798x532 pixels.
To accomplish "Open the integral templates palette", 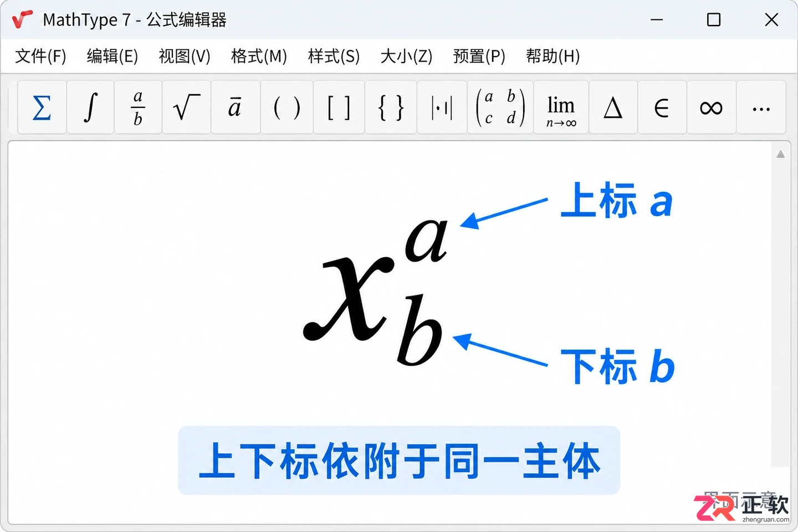I will 90,108.
